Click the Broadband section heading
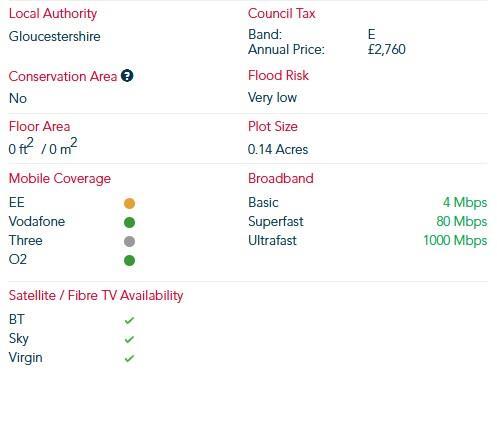 281,178
